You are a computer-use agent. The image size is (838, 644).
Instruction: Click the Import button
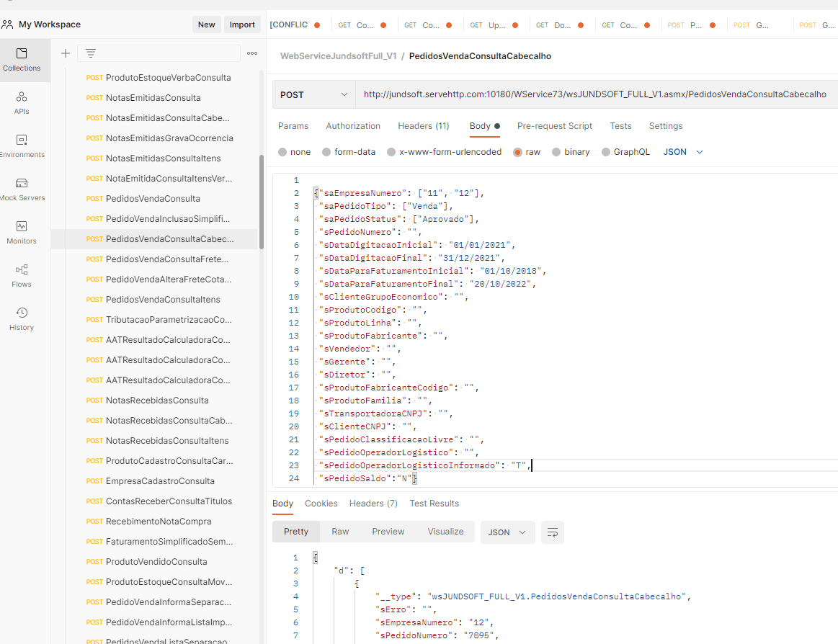[242, 24]
